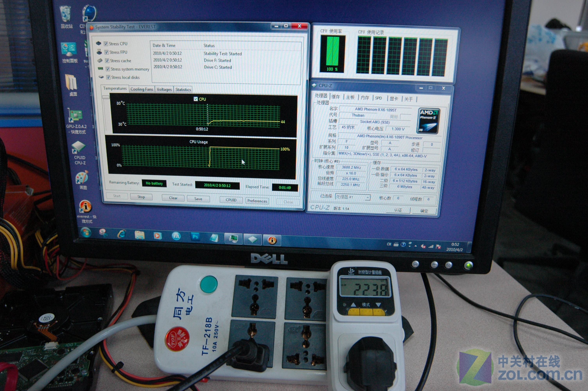
Task: Click the CH input language indicator
Action: click(389, 244)
